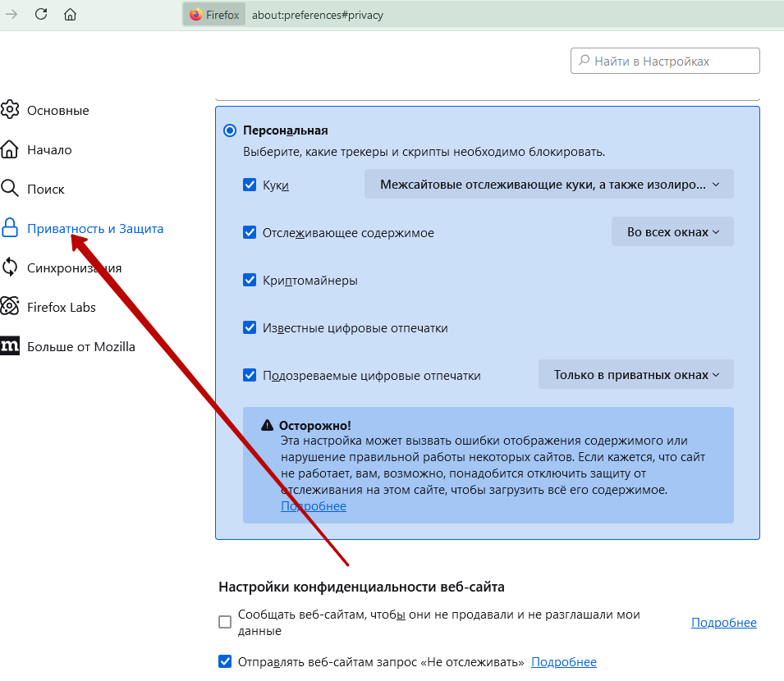Image resolution: width=784 pixels, height=681 pixels.
Task: Expand the Во всех окнах dropdown
Action: (672, 232)
